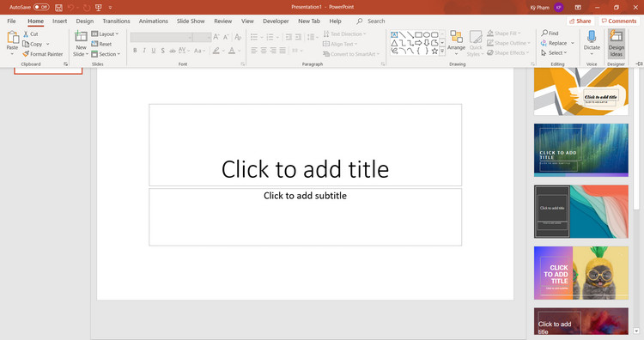Click the Undo icon in quick access toolbar
This screenshot has height=340, width=644.
[70, 8]
